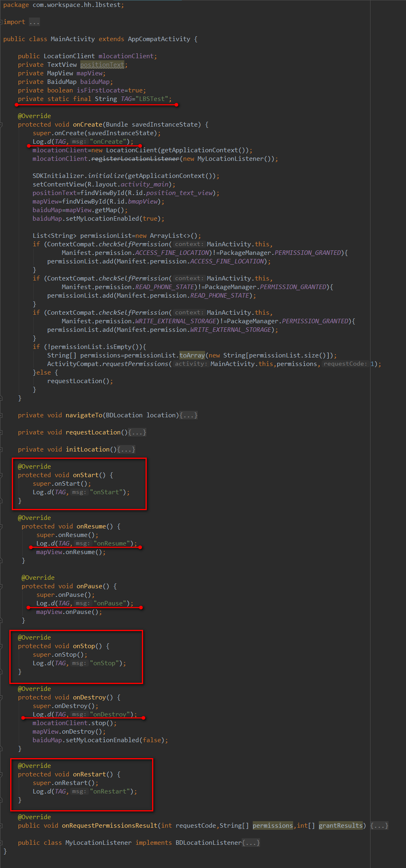
Task: Click the highlighted grantResults parameter
Action: click(341, 826)
